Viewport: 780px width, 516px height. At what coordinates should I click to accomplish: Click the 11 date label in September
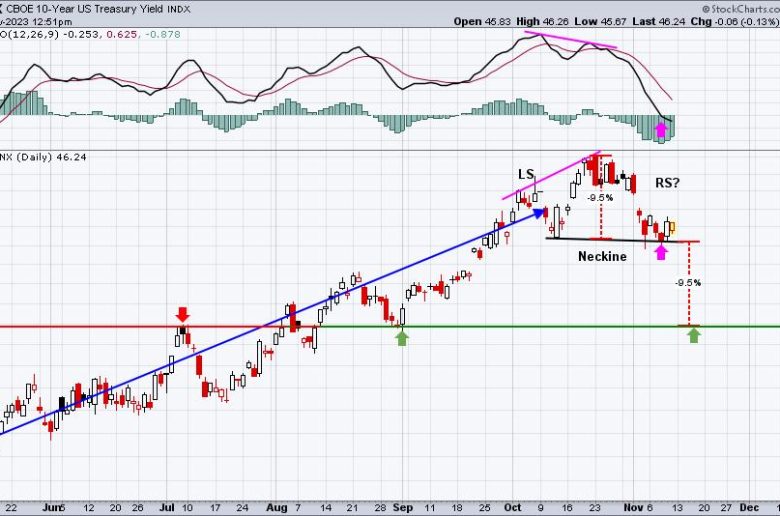[429, 508]
